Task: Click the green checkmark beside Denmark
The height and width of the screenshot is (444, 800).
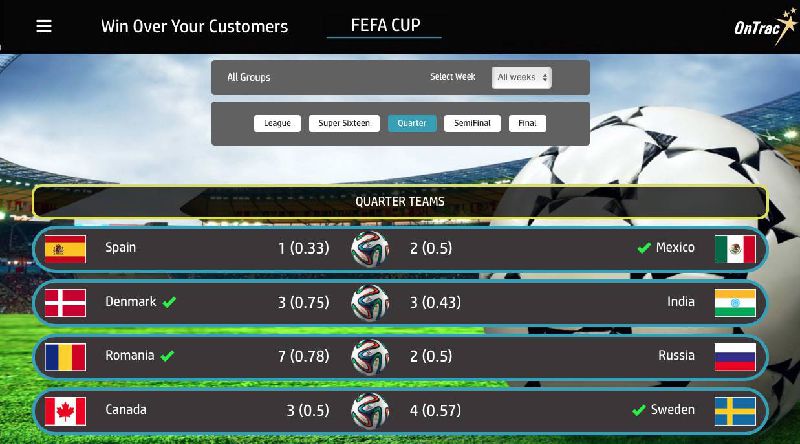Action: pos(169,302)
